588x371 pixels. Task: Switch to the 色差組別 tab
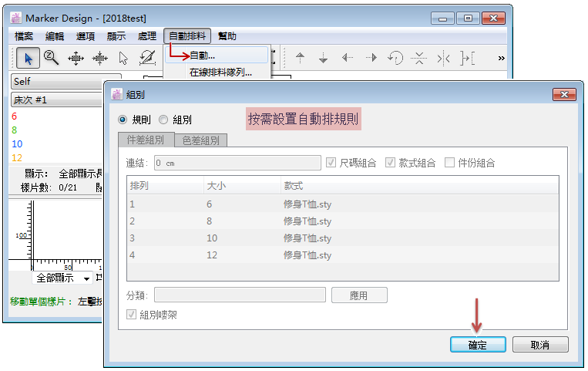coord(200,140)
